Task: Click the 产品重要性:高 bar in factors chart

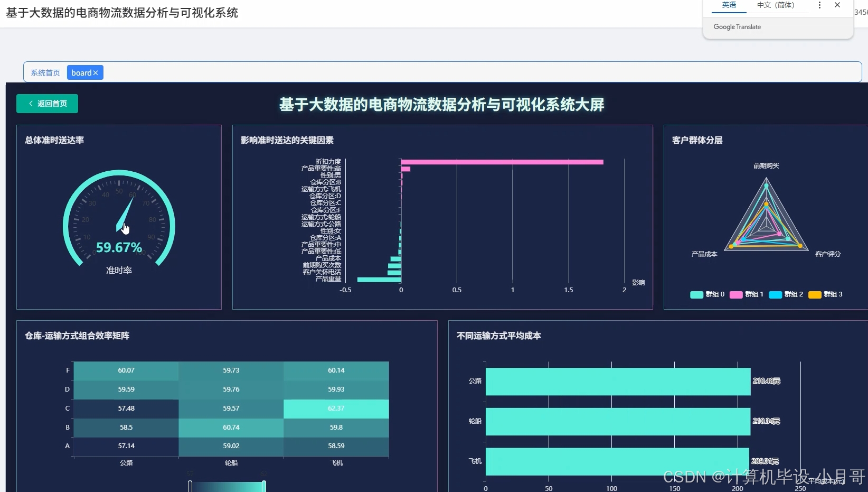Action: point(405,169)
